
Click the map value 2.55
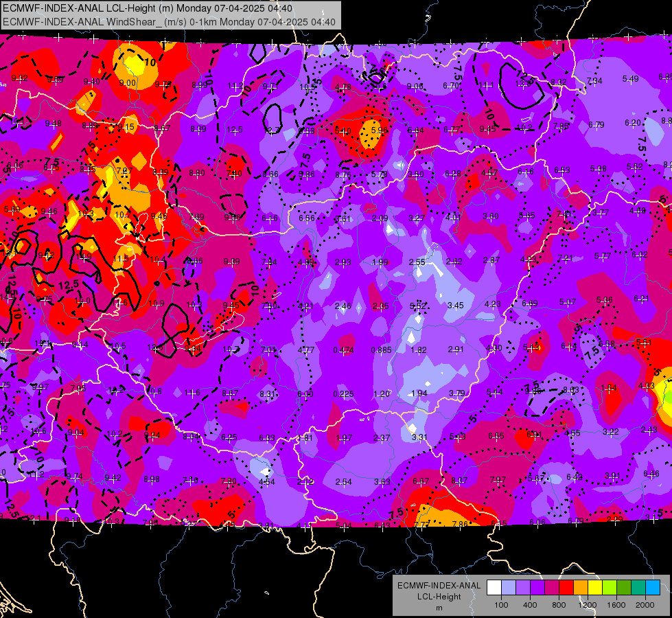(x=417, y=262)
